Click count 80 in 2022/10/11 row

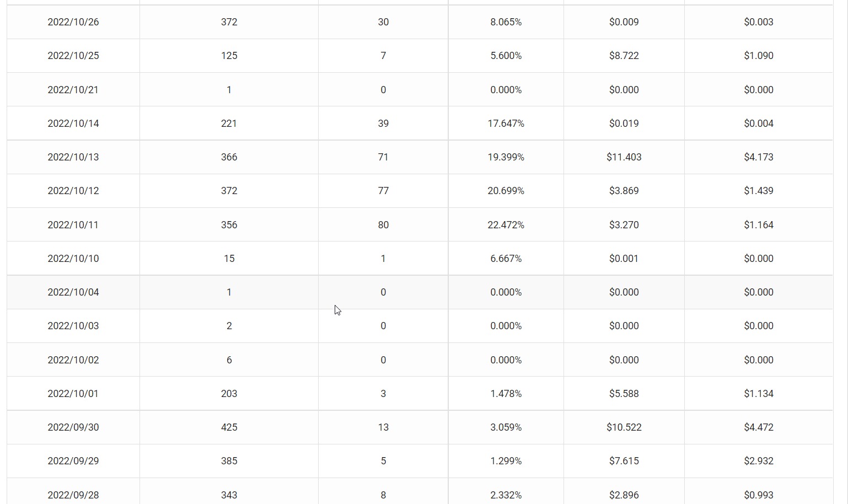tap(383, 225)
